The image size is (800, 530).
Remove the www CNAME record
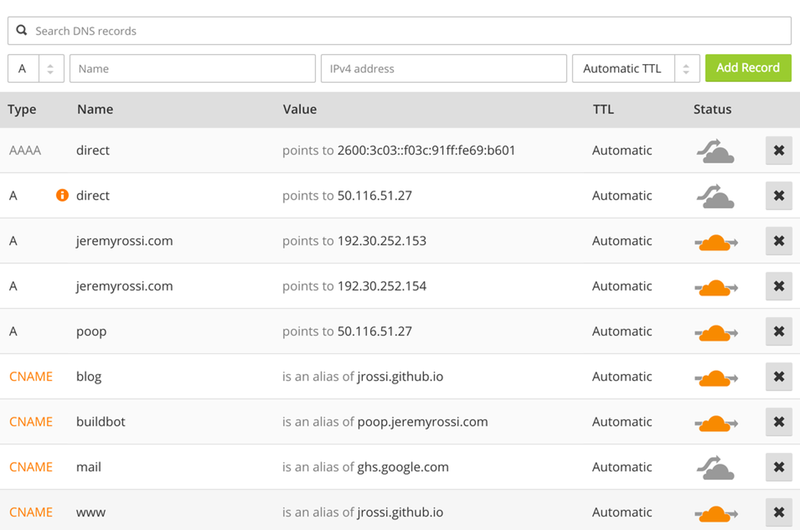[x=779, y=512]
